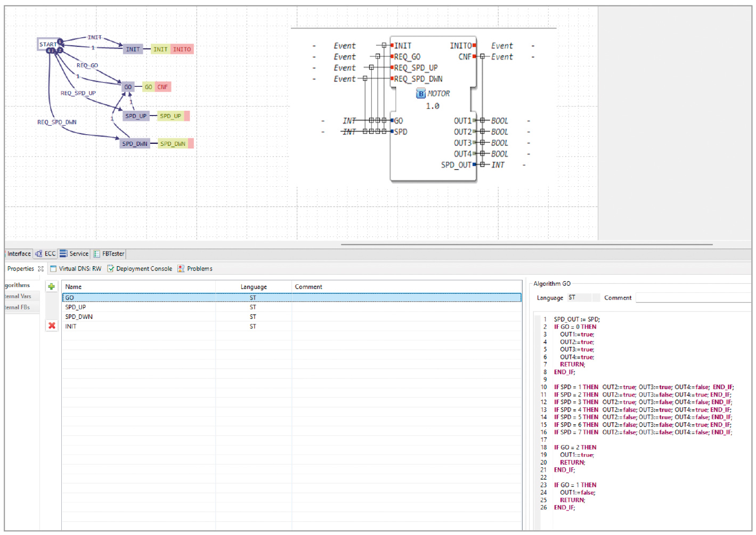
Task: Click the blue B icon beside MOTOR
Action: [x=421, y=94]
